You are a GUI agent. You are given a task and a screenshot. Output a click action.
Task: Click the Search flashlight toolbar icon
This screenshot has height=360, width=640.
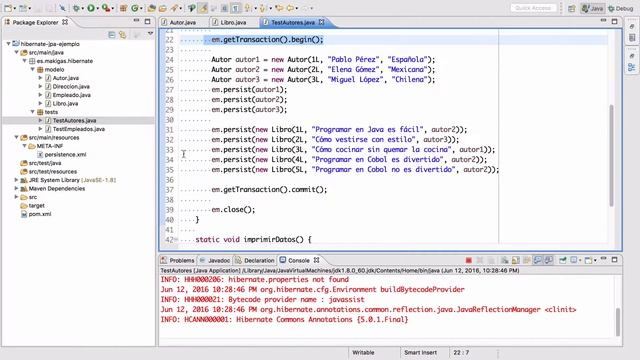tap(174, 8)
